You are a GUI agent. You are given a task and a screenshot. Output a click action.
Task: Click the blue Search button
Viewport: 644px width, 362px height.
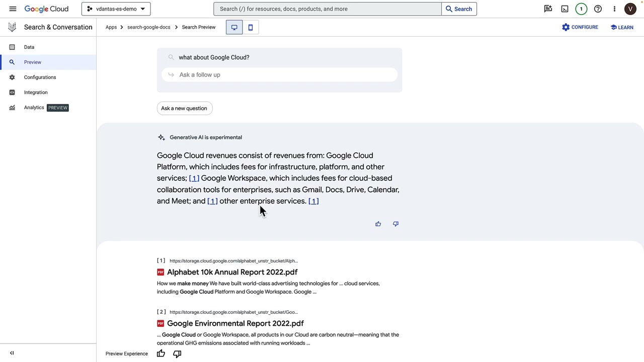pos(459,9)
